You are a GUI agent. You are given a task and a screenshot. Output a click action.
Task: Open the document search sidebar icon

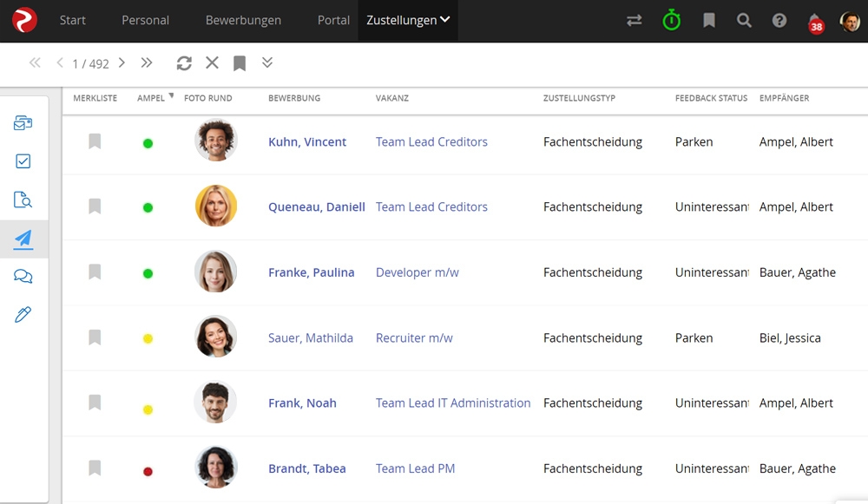click(x=23, y=200)
